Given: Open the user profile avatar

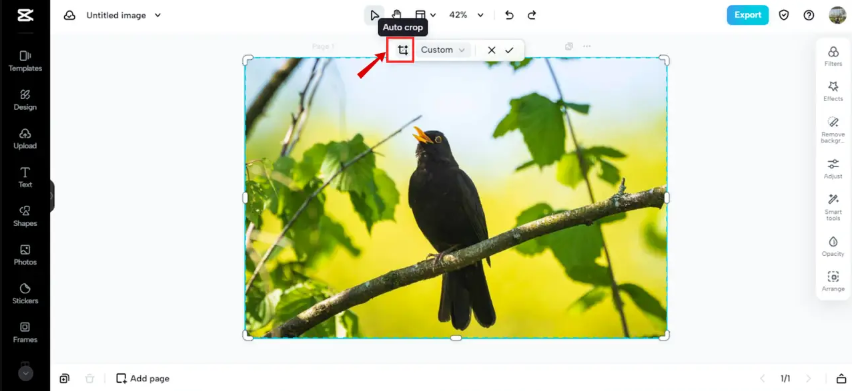Looking at the screenshot, I should tap(837, 15).
